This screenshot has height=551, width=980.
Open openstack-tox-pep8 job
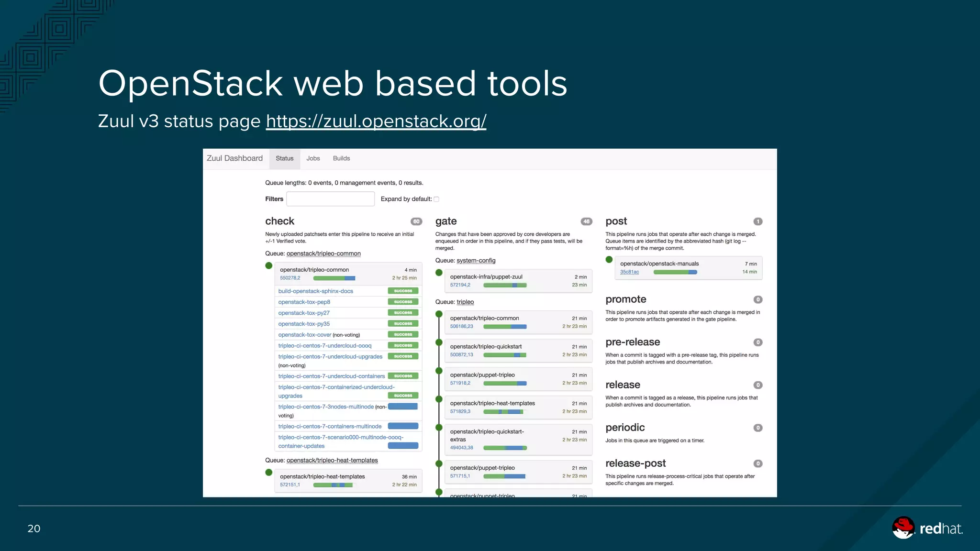304,302
